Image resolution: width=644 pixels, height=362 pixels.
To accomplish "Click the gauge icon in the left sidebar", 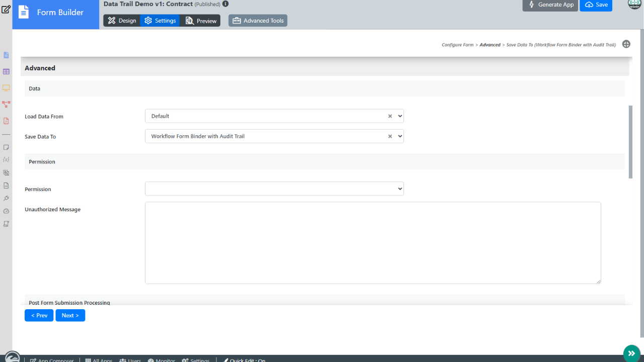I will pyautogui.click(x=6, y=211).
